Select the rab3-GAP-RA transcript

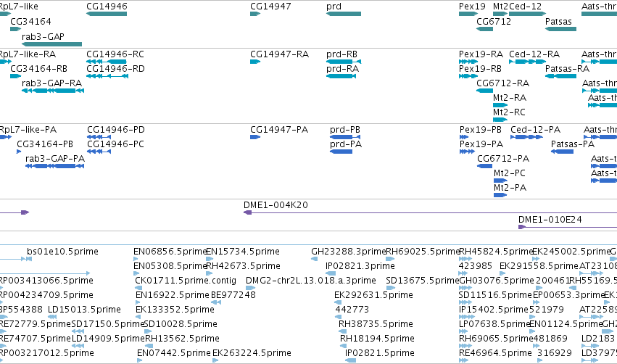pos(53,91)
